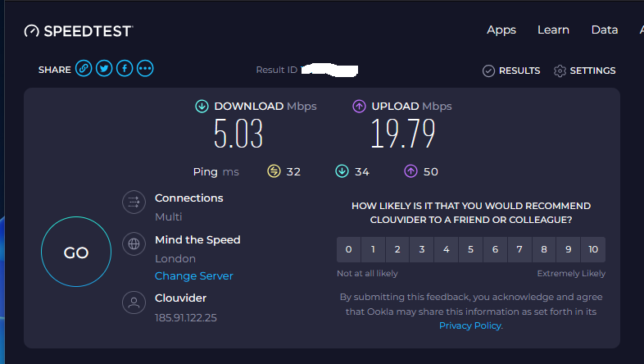Select recommendation score 7
Viewport: 644px width, 364px height.
519,249
